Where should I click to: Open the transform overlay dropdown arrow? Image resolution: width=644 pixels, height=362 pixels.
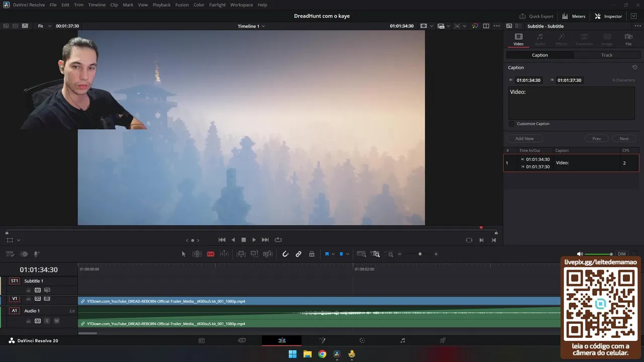[464, 26]
